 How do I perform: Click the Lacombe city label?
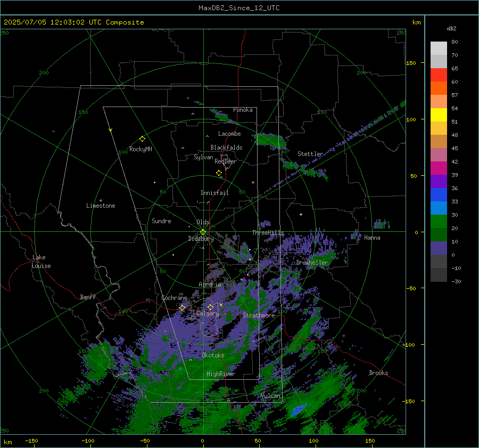pyautogui.click(x=229, y=134)
